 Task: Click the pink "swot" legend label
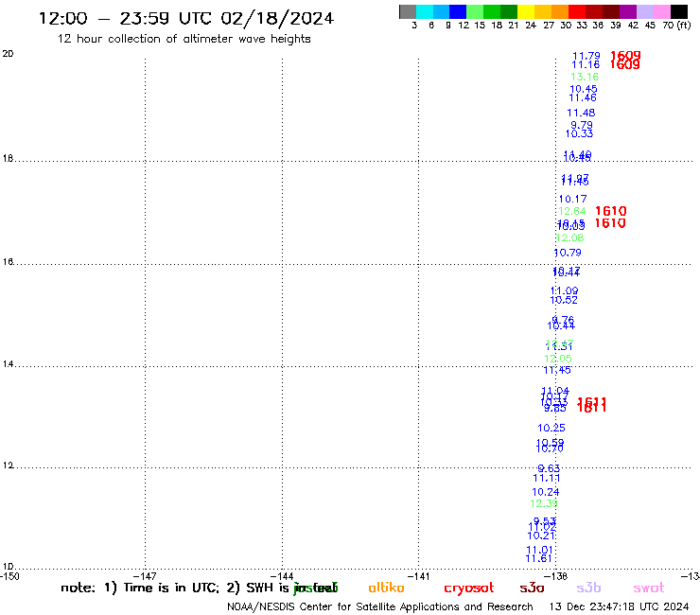tap(649, 589)
